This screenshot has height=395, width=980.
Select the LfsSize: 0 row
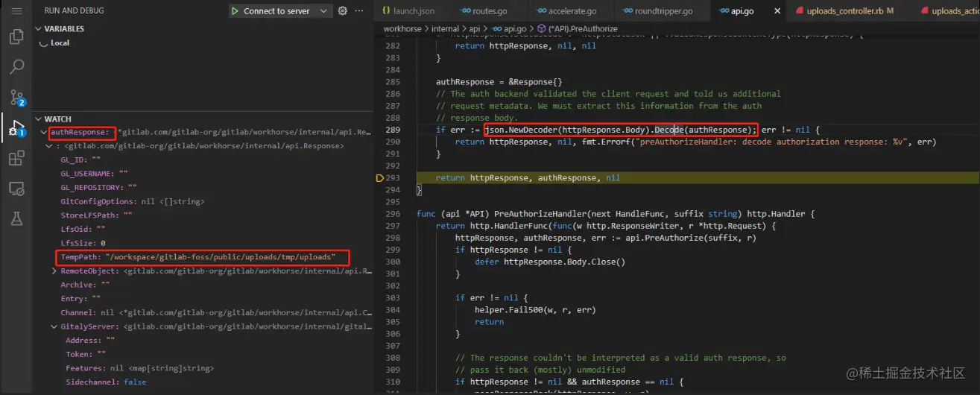tap(203, 244)
